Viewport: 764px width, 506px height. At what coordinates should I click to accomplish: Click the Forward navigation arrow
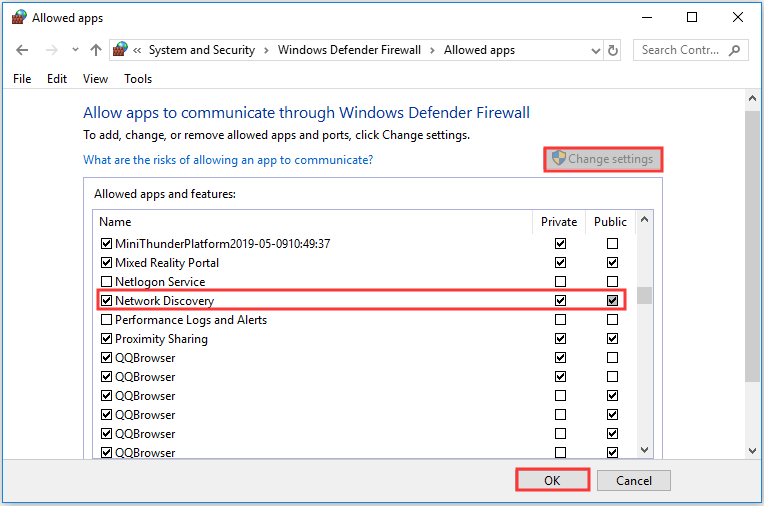(51, 50)
